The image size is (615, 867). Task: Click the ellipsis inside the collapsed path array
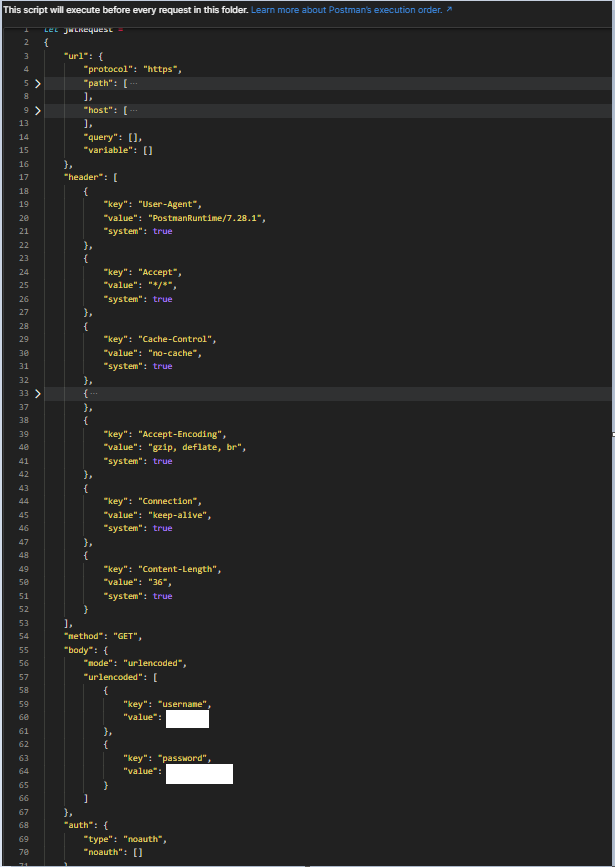coord(134,82)
